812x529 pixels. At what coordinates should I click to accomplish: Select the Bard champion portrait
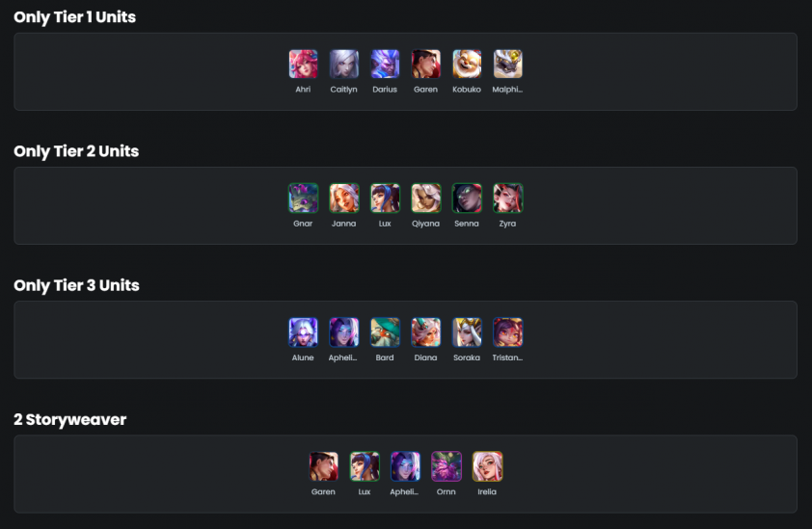385,331
